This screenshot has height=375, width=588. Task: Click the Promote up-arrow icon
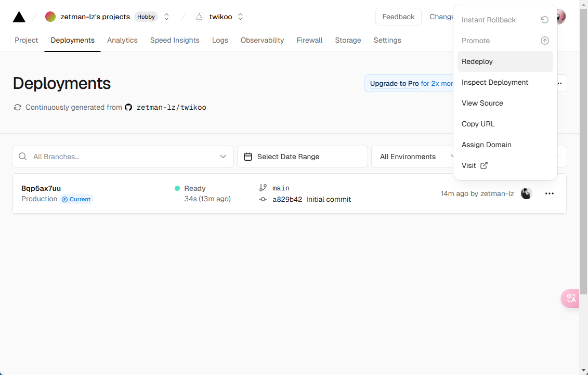[544, 41]
